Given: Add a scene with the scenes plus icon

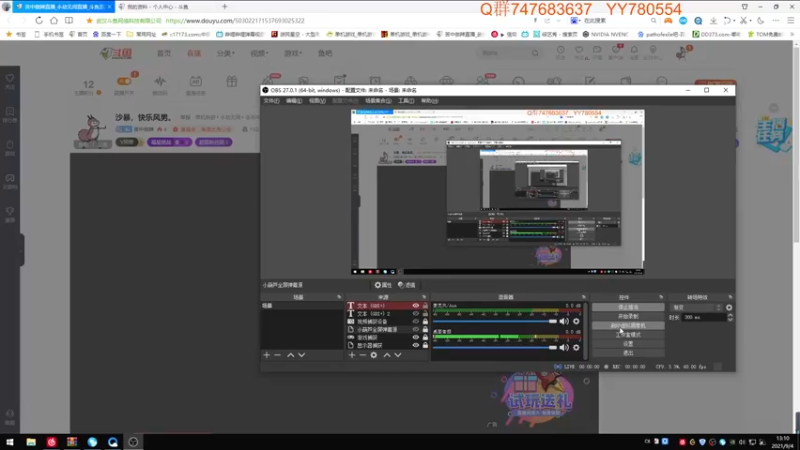Looking at the screenshot, I should coord(266,355).
